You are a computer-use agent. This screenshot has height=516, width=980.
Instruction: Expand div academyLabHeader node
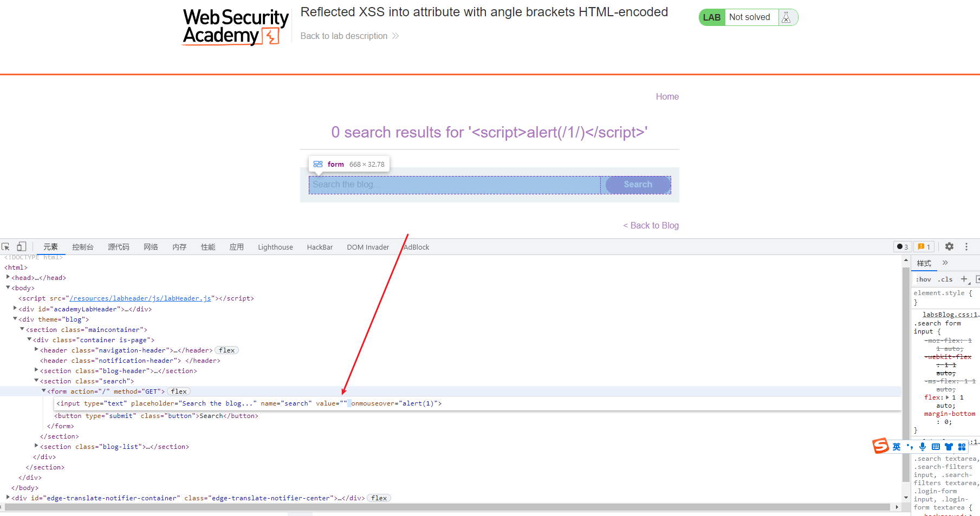point(15,308)
